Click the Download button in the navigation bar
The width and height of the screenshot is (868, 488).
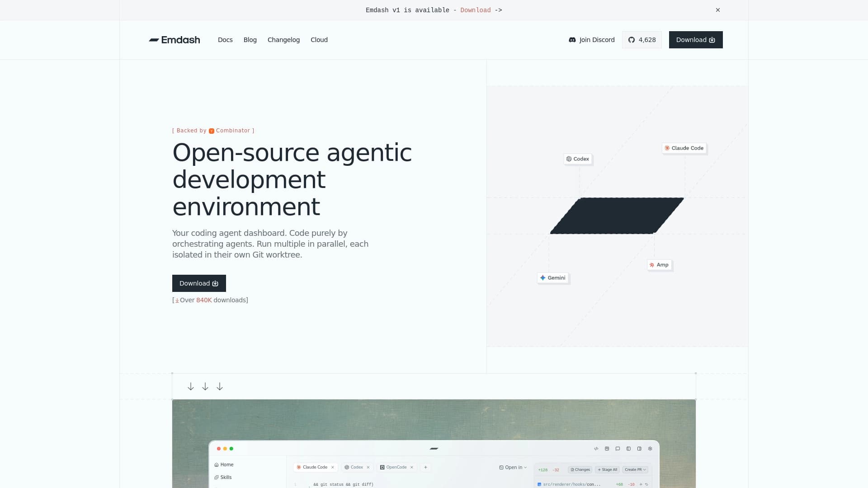click(696, 40)
